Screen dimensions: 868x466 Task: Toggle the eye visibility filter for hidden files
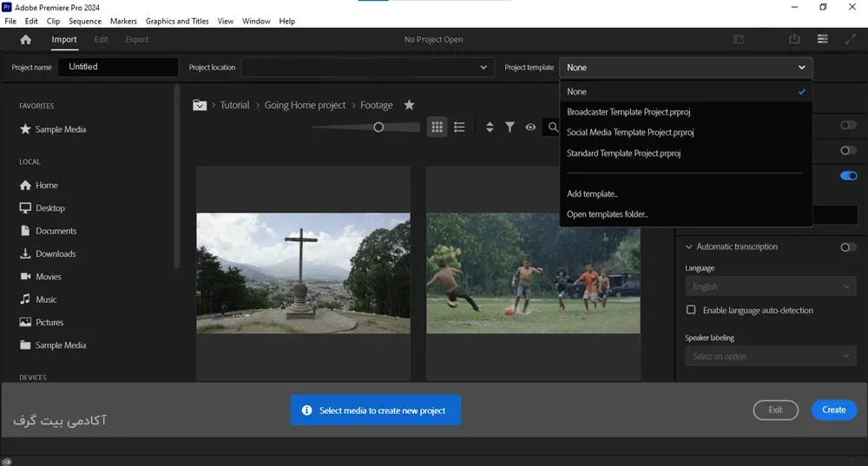pyautogui.click(x=530, y=128)
